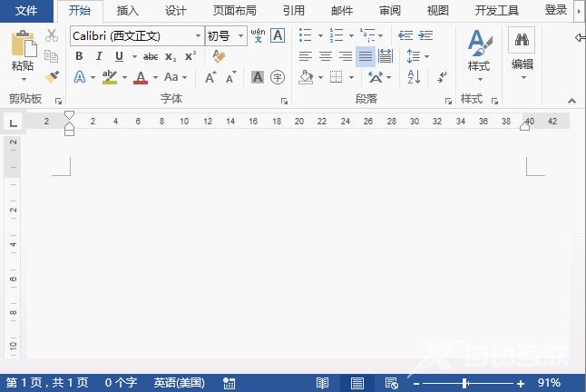Expand the Paste options dropdown arrow
Image resolution: width=586 pixels, height=392 pixels.
point(23,80)
